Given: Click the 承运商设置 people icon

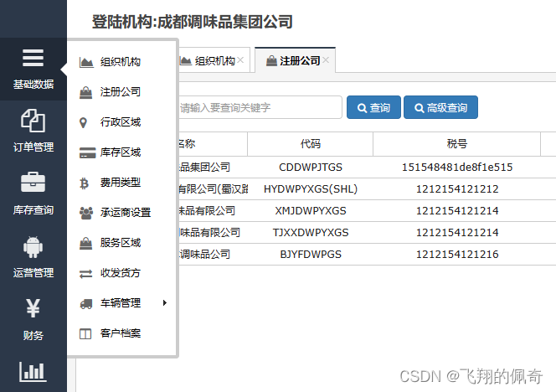Looking at the screenshot, I should (x=86, y=213).
